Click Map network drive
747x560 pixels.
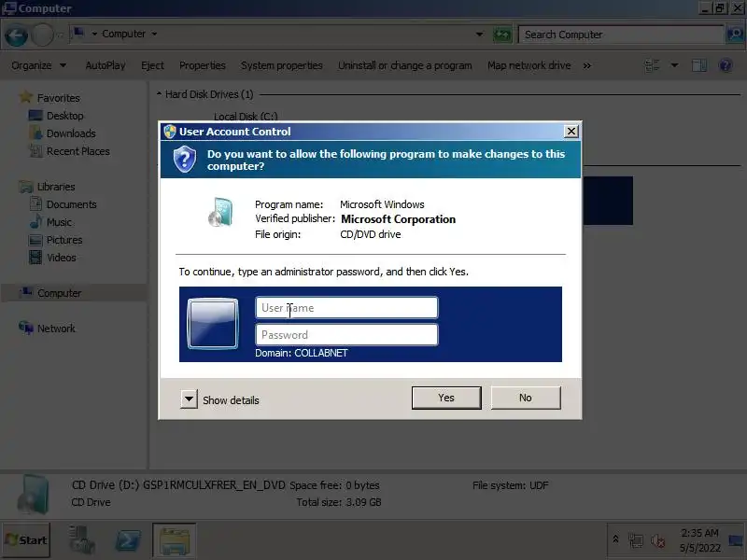click(529, 65)
